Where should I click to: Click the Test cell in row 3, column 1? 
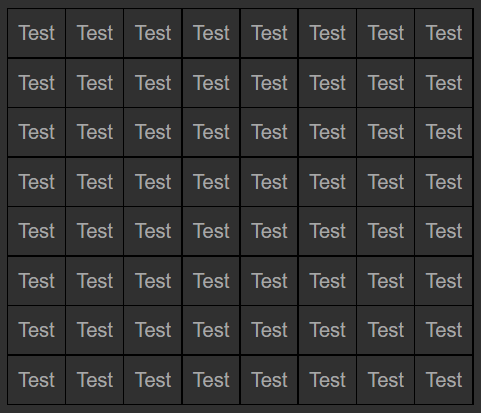pos(37,132)
